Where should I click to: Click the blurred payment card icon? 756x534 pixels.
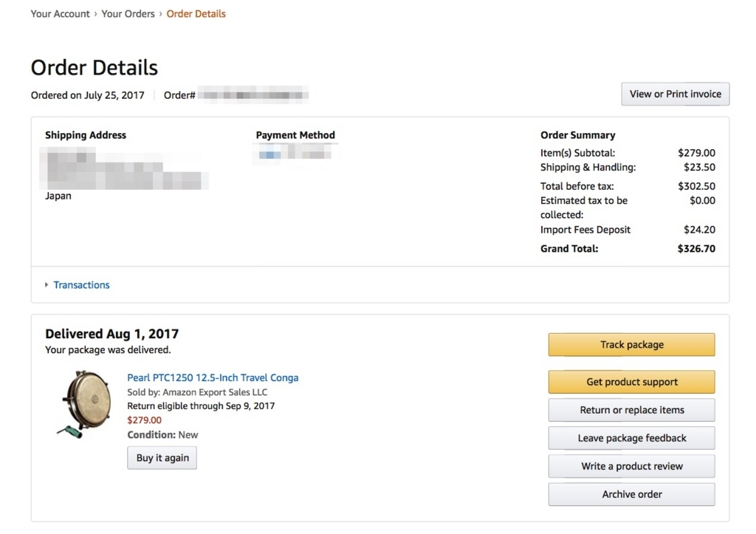click(x=269, y=155)
